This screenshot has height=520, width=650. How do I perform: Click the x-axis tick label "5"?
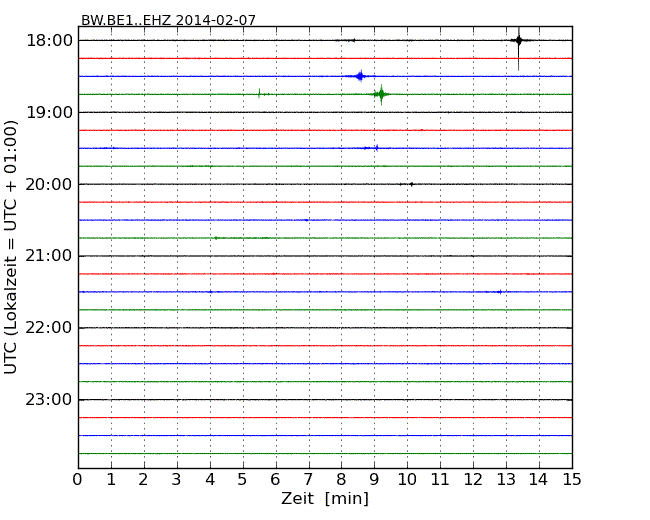243,480
